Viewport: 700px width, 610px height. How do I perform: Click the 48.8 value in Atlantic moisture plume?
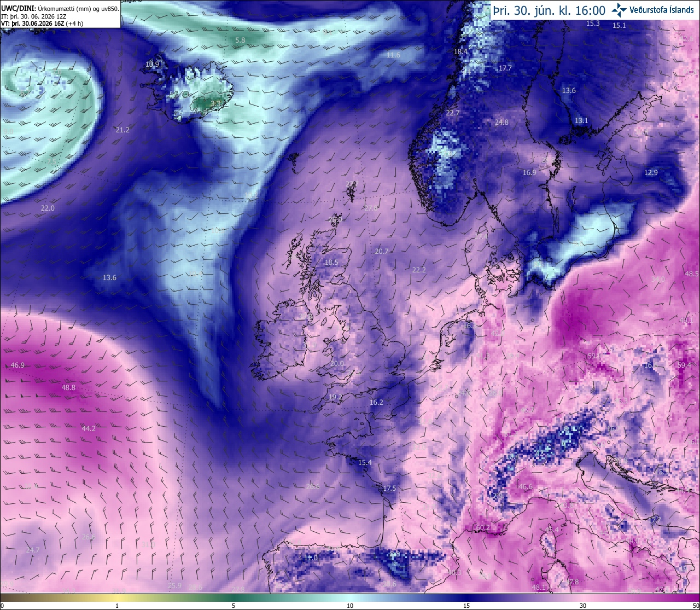coord(68,387)
